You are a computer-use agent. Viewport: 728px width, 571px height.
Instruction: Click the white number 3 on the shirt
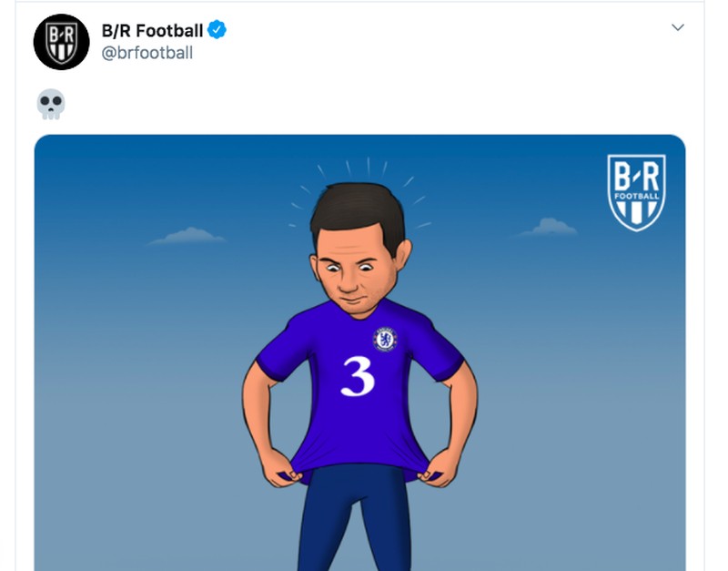point(358,375)
